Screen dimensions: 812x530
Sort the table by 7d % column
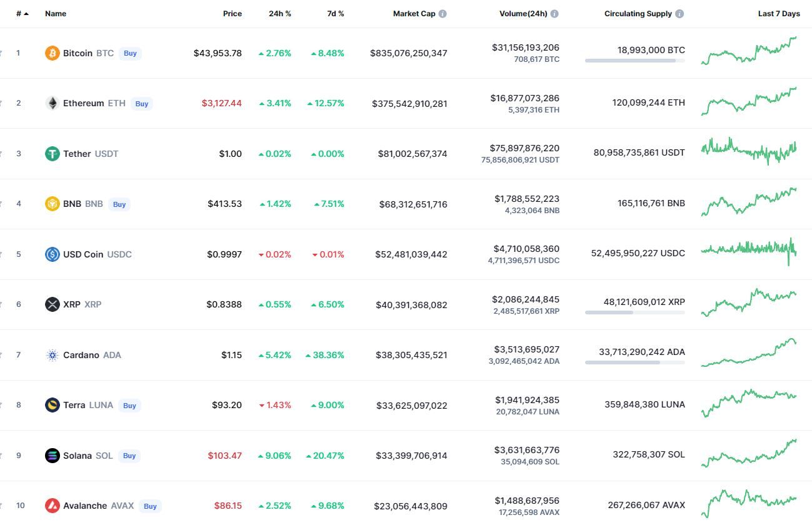[336, 14]
